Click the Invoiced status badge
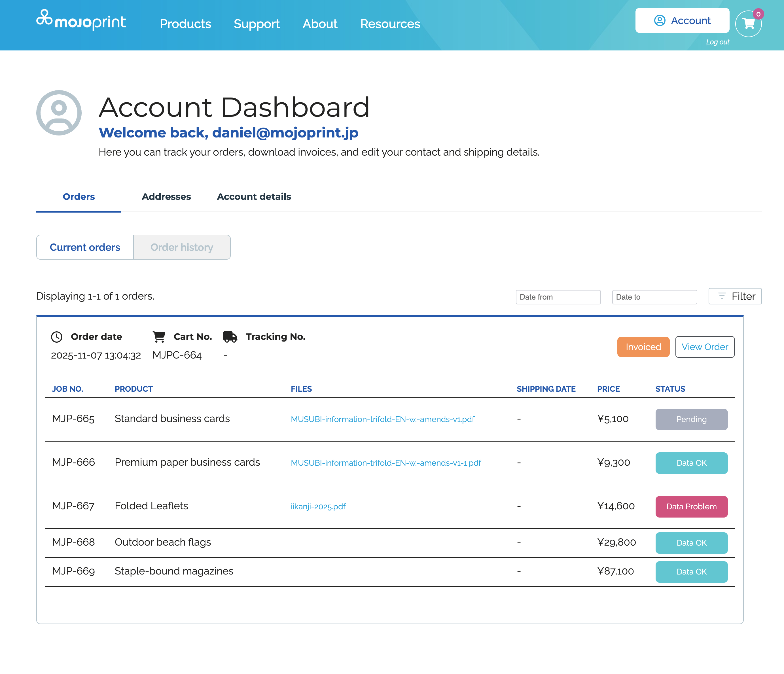 click(643, 347)
